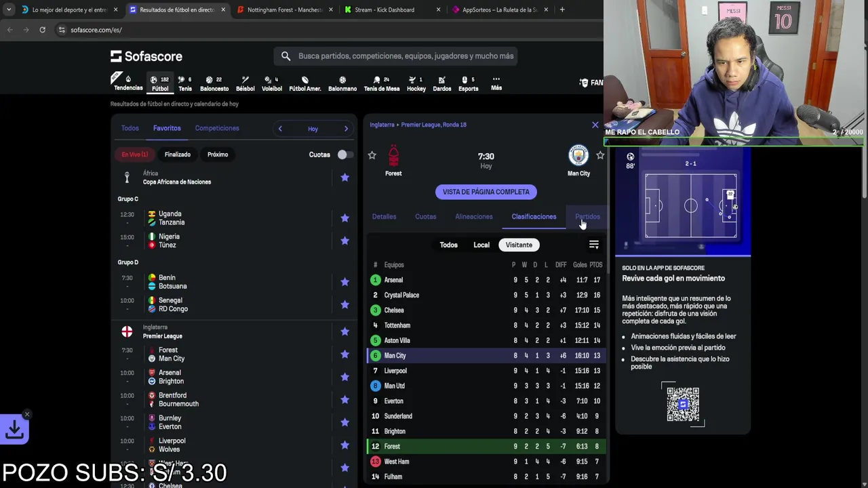Click the Sofascore logo
The height and width of the screenshot is (488, 868).
coord(146,56)
